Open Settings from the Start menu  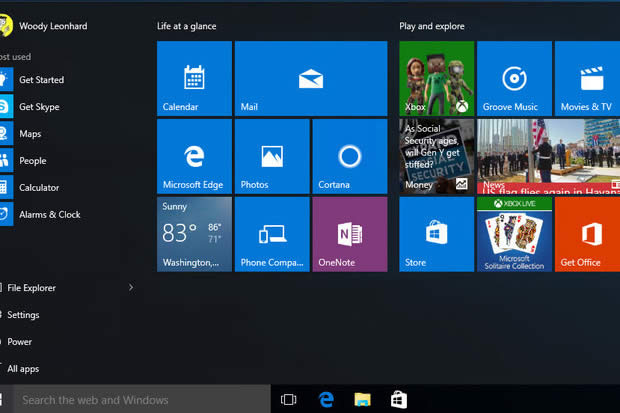23,315
